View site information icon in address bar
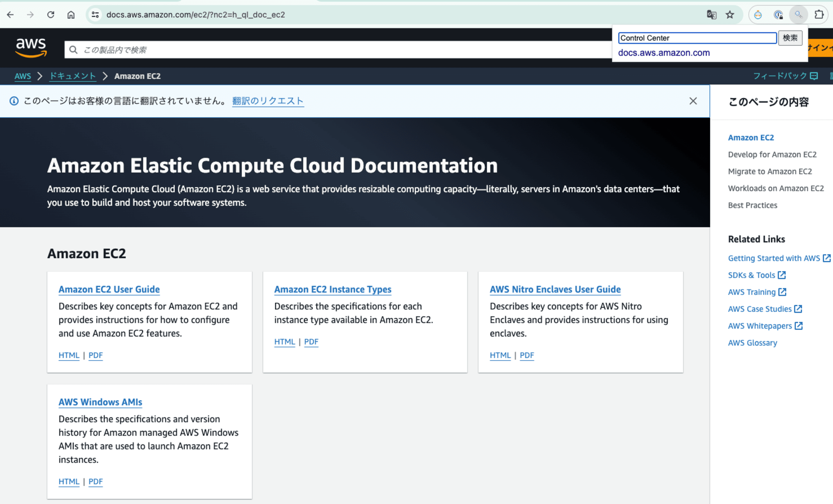The height and width of the screenshot is (504, 833). click(x=95, y=15)
